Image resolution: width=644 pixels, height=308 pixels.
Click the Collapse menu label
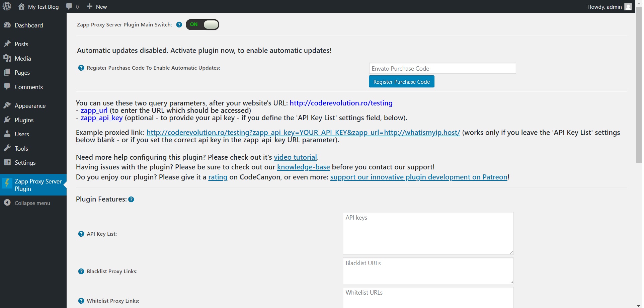pyautogui.click(x=32, y=203)
